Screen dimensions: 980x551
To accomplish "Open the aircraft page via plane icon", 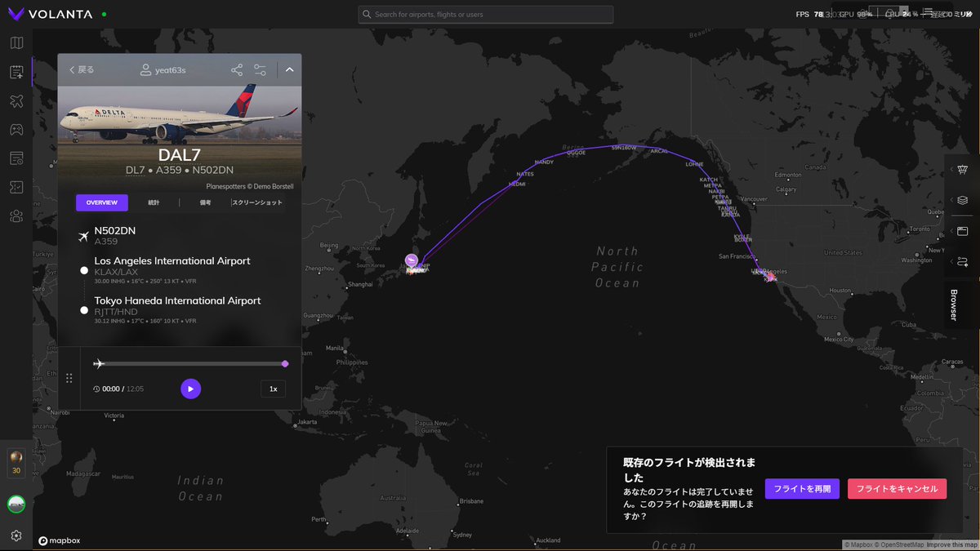I will (x=16, y=100).
